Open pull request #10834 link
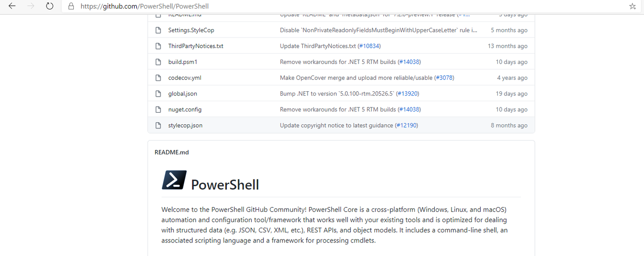Image resolution: width=644 pixels, height=256 pixels. [x=369, y=46]
